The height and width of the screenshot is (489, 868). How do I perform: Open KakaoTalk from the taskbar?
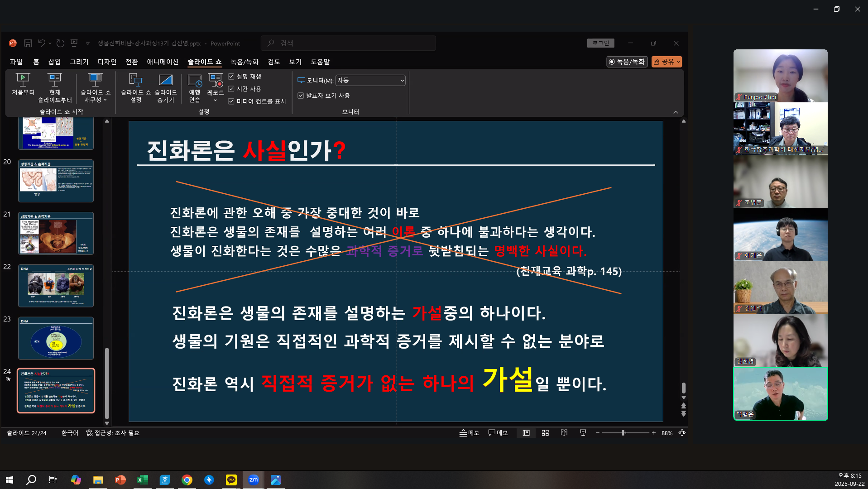231,480
